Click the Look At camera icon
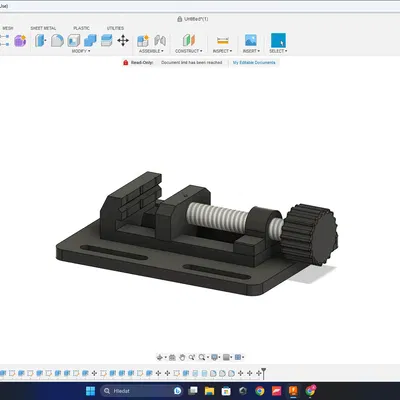The image size is (400, 400). 172,357
